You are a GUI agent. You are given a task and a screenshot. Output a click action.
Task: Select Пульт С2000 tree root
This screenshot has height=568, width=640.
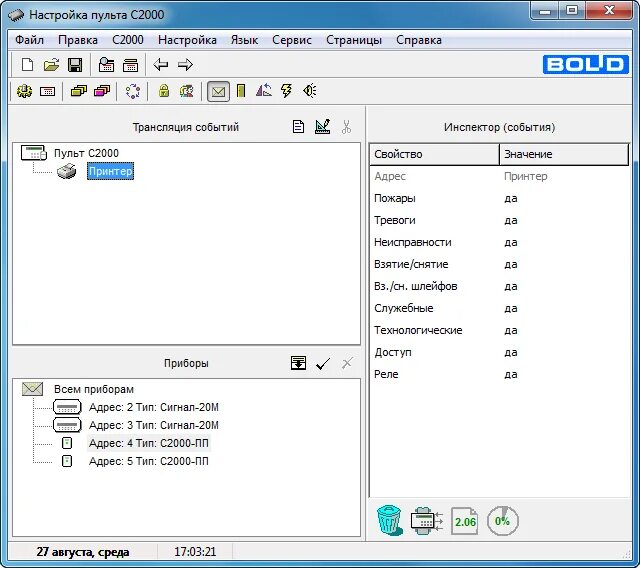[x=86, y=153]
